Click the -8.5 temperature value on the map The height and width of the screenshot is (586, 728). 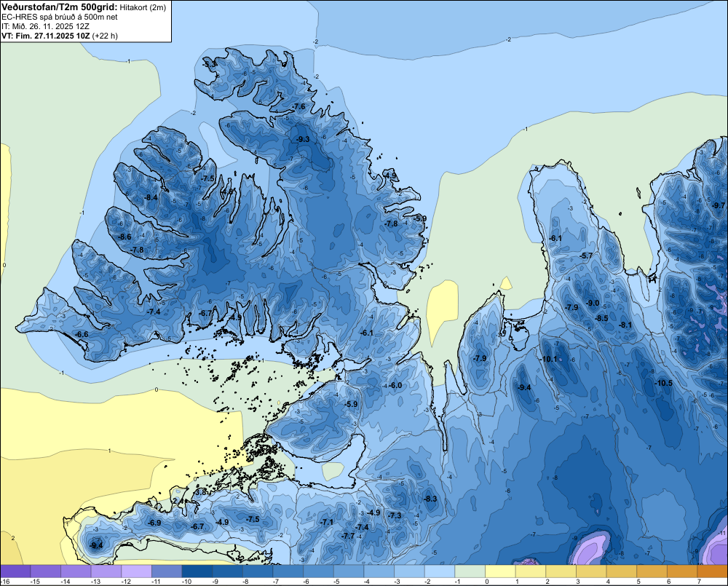pyautogui.click(x=602, y=319)
